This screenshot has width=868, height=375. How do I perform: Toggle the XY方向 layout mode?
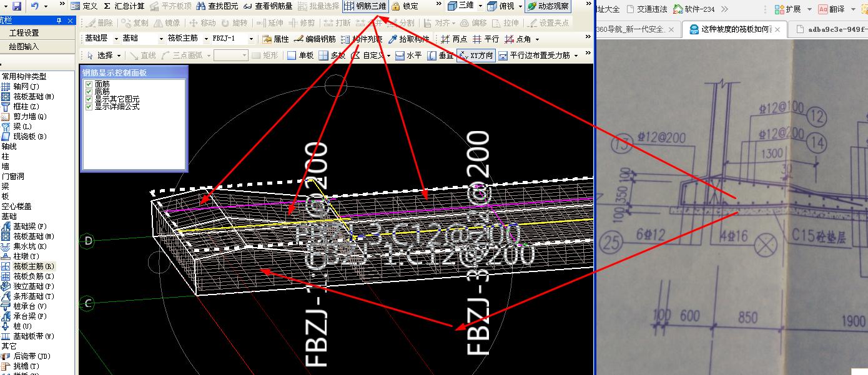pyautogui.click(x=476, y=56)
